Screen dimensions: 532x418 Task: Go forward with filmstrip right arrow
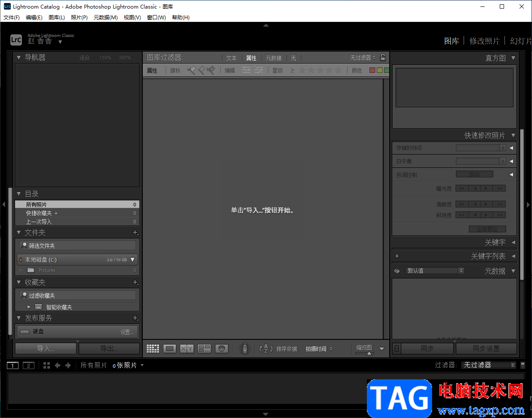click(68, 365)
